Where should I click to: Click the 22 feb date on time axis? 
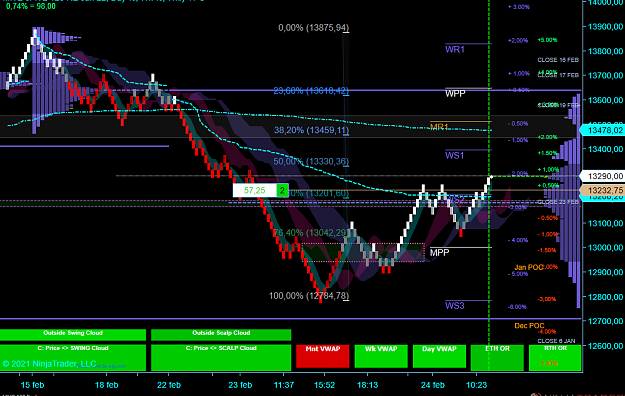(169, 385)
